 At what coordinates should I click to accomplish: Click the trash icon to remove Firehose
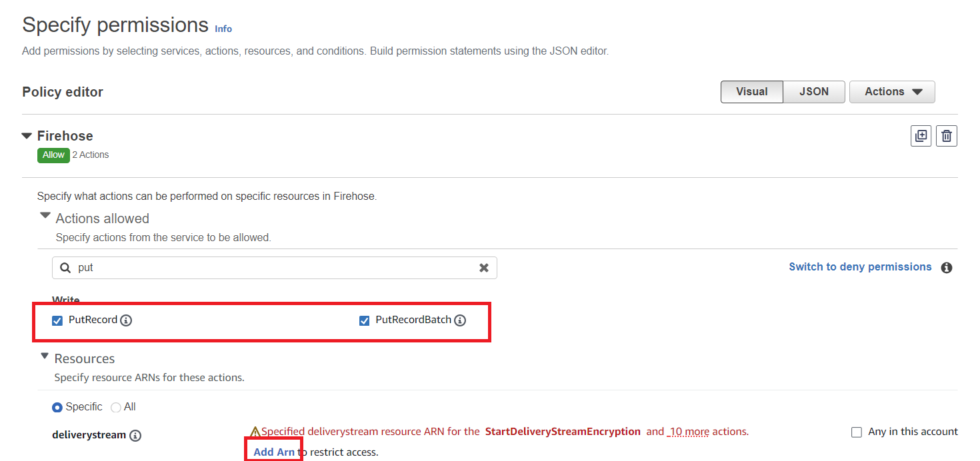[x=946, y=136]
